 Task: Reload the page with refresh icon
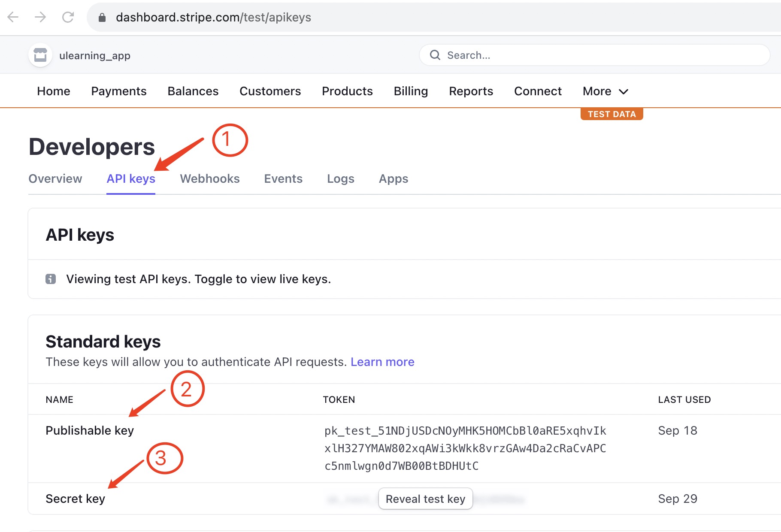pyautogui.click(x=68, y=17)
